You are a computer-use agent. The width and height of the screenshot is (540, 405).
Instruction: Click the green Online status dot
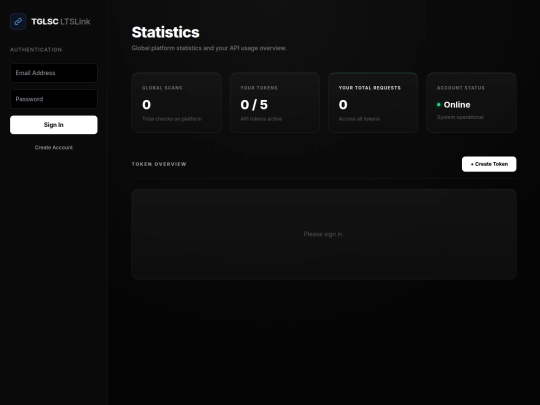pos(439,105)
